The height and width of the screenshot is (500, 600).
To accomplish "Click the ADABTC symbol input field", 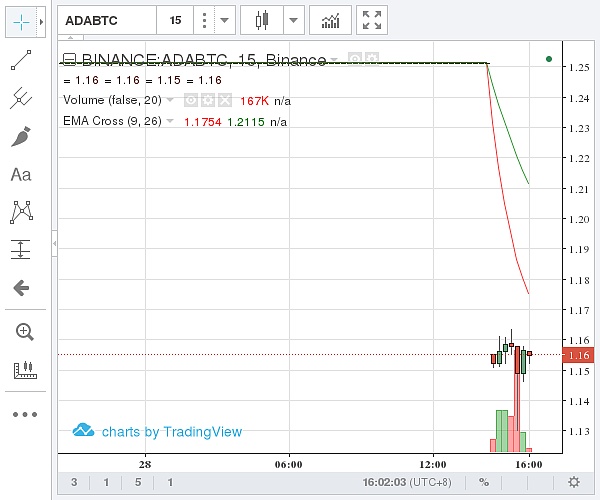I will coord(107,20).
